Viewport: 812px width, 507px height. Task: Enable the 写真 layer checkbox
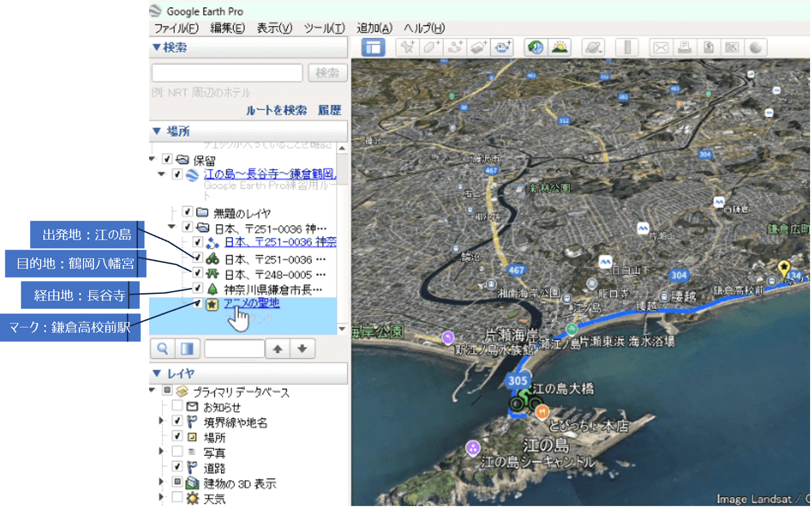click(x=178, y=452)
